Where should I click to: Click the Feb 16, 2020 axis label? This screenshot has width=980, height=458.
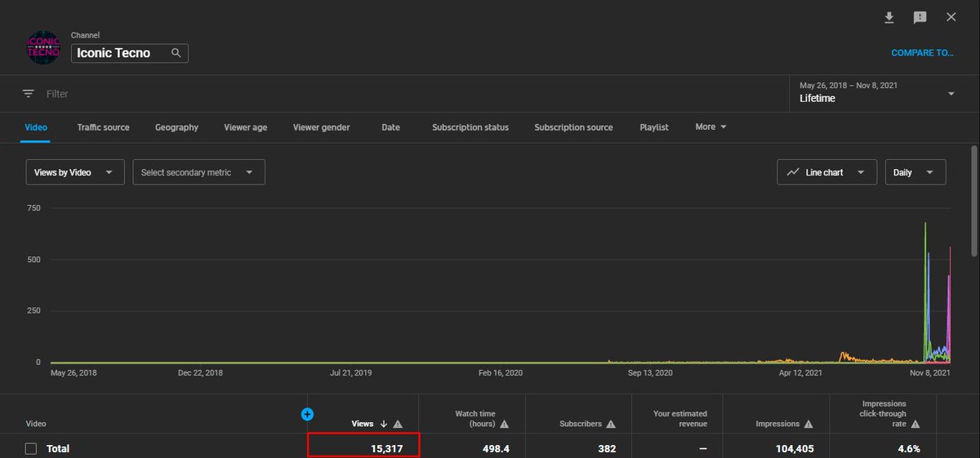(x=501, y=373)
